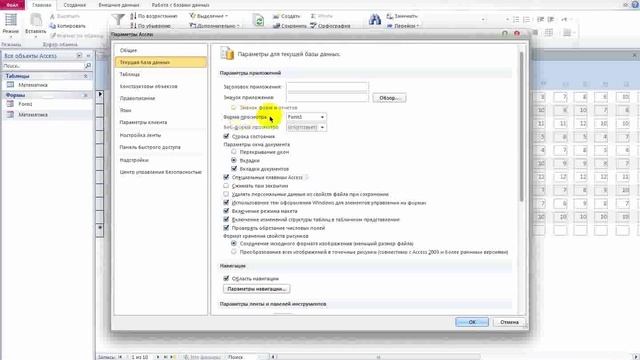Click the binoculars Find icon
640x360 pixels.
point(375,20)
